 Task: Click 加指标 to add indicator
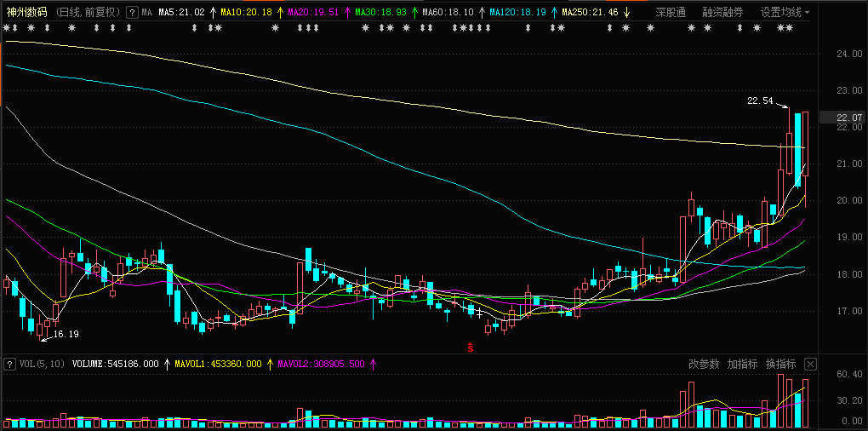(742, 364)
